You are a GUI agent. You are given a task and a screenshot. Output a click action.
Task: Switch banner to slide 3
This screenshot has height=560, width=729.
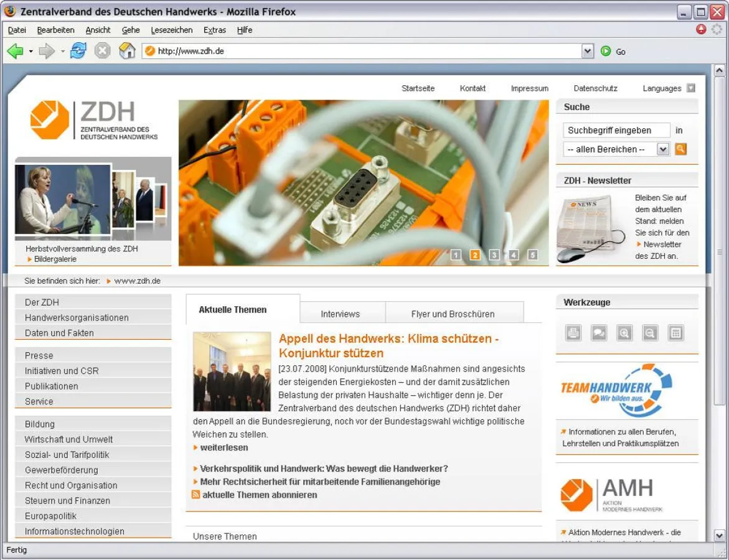click(494, 254)
